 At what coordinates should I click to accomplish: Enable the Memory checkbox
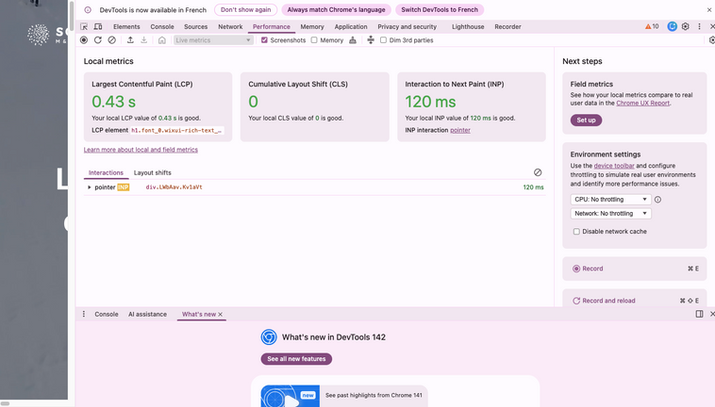click(314, 40)
